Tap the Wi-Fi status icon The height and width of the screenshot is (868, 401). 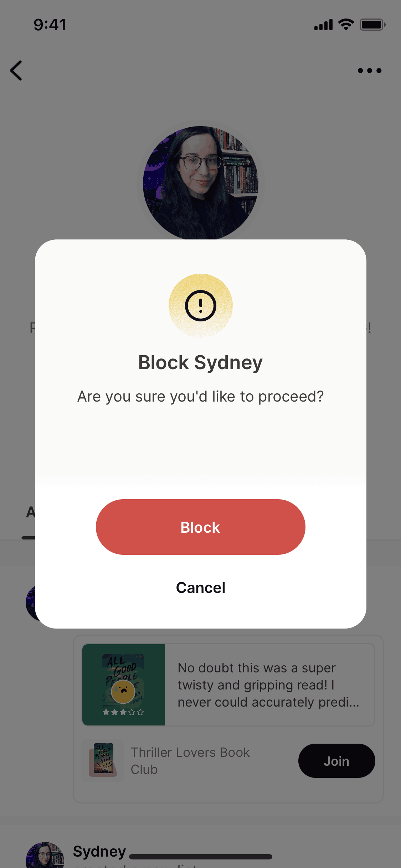coord(346,25)
